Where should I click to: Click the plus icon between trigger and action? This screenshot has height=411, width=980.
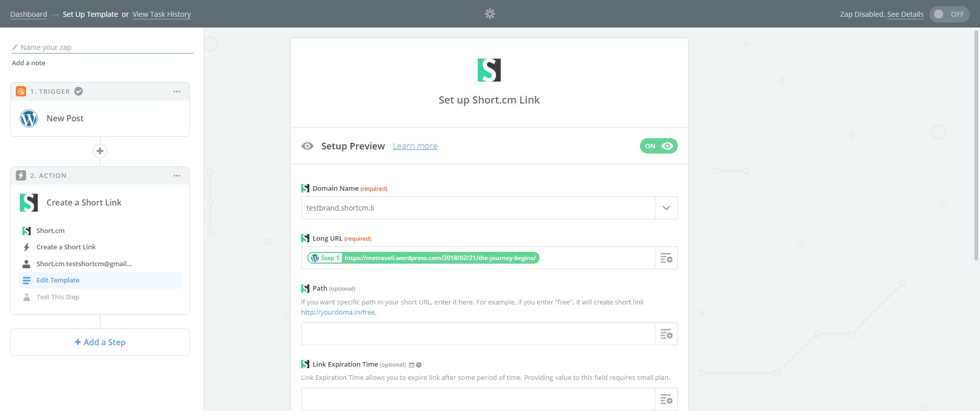(x=100, y=151)
